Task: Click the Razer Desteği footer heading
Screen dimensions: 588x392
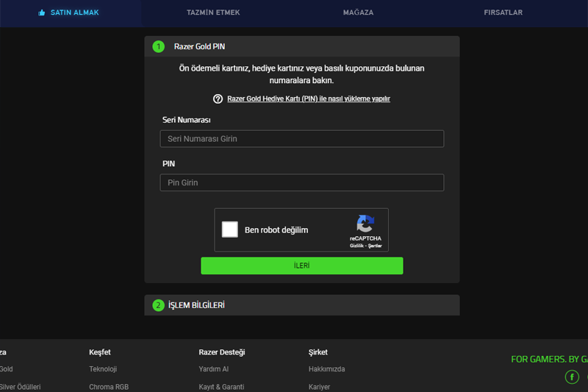Action: [x=222, y=352]
